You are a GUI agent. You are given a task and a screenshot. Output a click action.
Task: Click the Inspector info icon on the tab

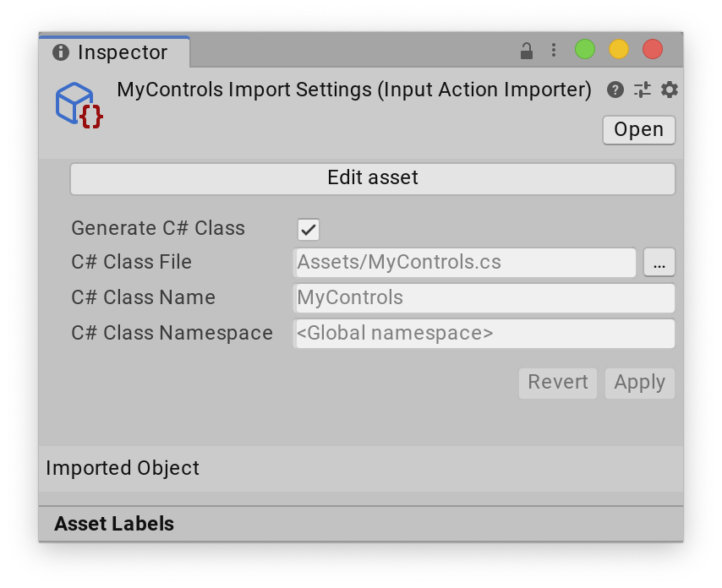[60, 52]
